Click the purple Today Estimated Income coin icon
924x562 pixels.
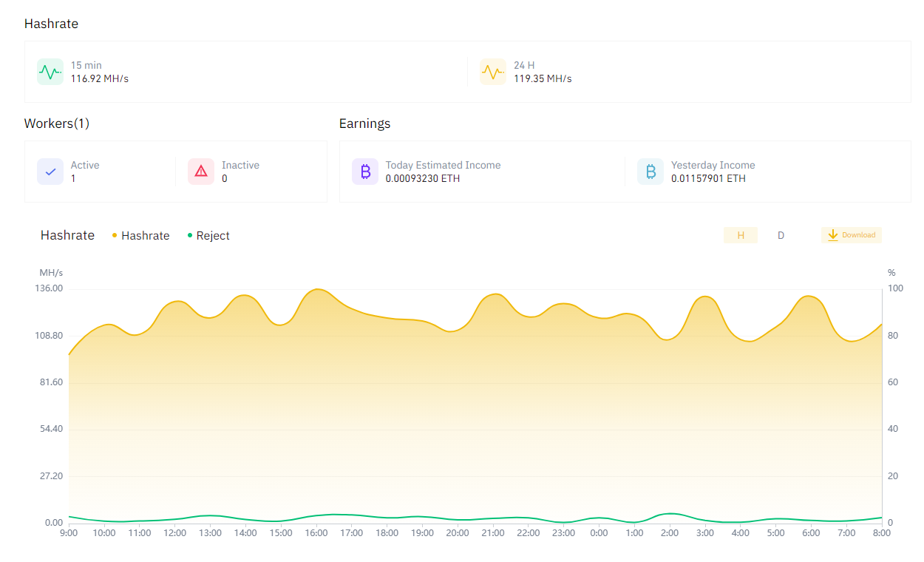[x=365, y=172]
